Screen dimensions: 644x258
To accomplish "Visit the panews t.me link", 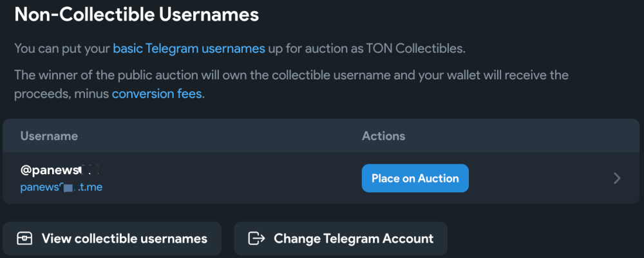I will (x=61, y=188).
